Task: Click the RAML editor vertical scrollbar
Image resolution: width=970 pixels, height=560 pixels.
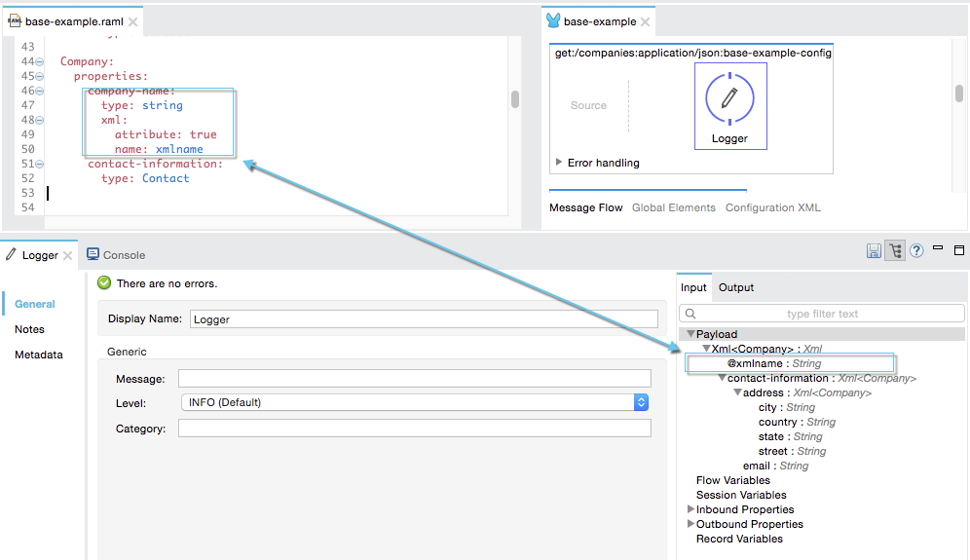Action: pos(514,99)
